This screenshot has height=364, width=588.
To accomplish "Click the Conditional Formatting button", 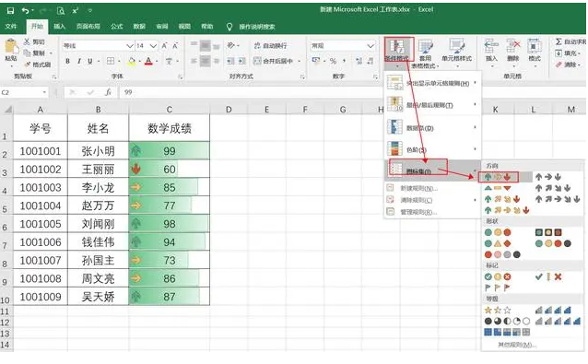I will pyautogui.click(x=396, y=53).
